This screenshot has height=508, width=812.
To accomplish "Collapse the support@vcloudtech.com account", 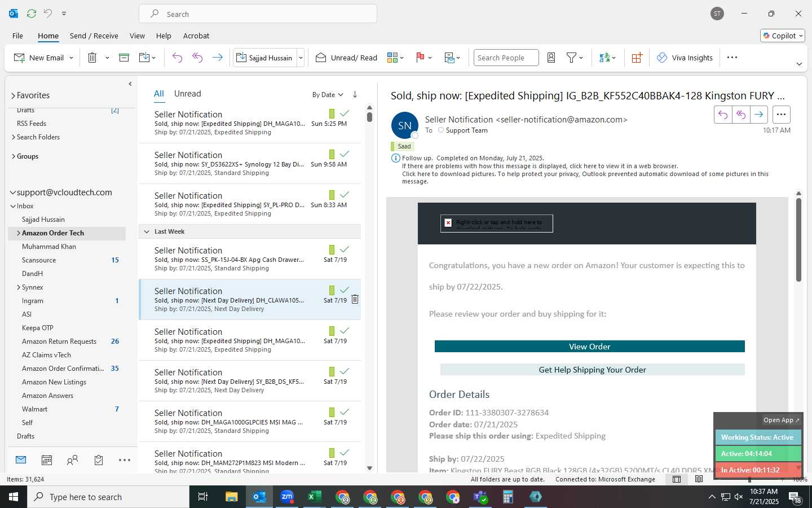I will [12, 192].
